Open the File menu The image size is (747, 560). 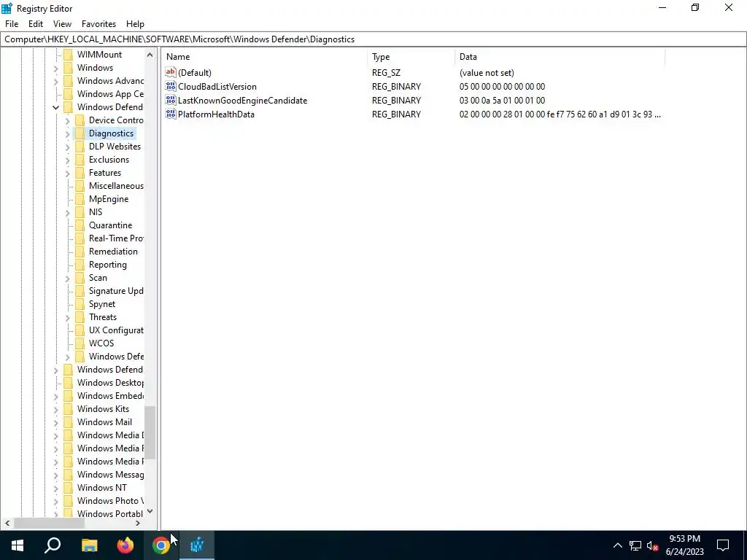[12, 24]
